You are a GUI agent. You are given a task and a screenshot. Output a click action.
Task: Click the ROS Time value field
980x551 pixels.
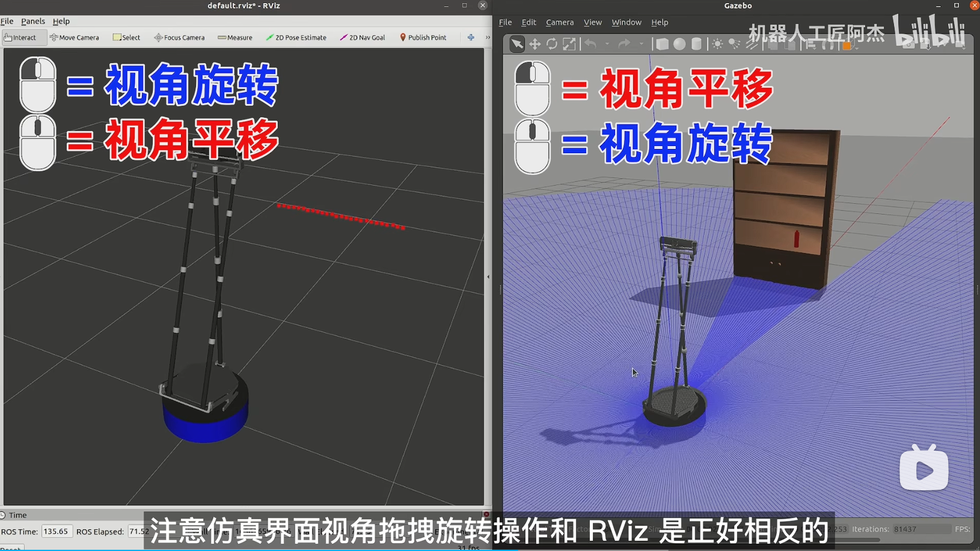coord(57,531)
